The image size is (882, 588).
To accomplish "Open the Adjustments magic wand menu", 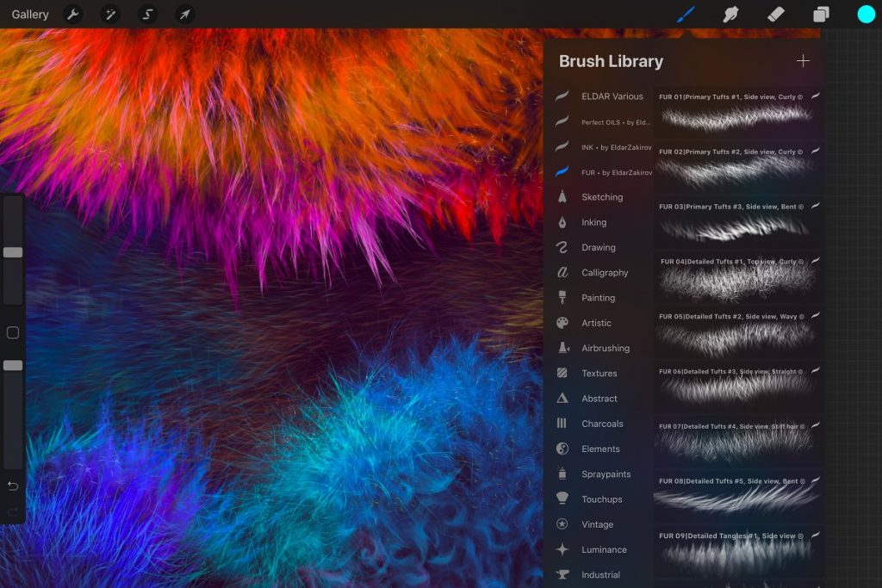I will [x=110, y=14].
